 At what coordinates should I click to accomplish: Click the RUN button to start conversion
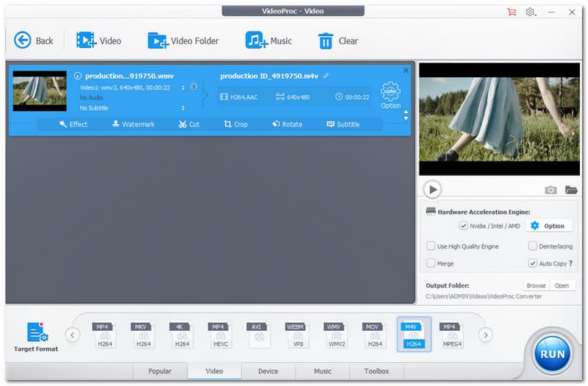click(x=552, y=354)
